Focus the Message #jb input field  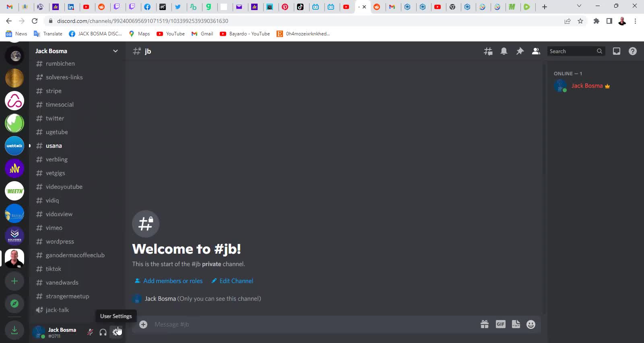314,324
